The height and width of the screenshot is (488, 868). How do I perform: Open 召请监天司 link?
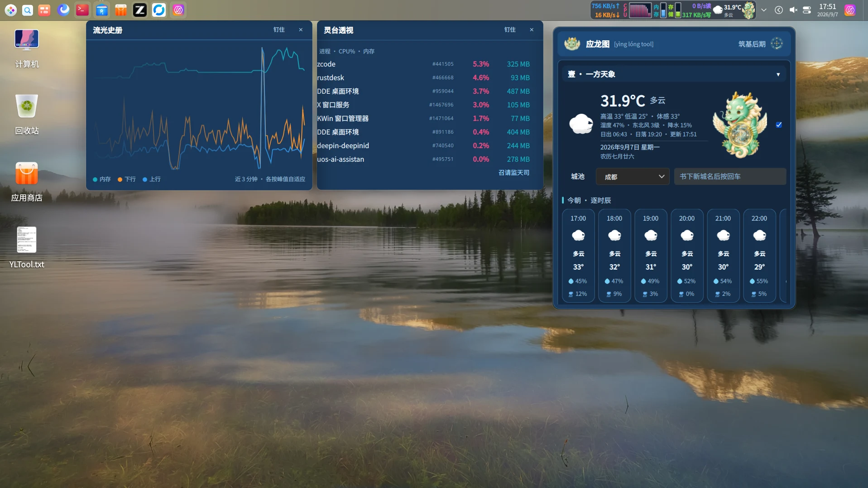514,173
